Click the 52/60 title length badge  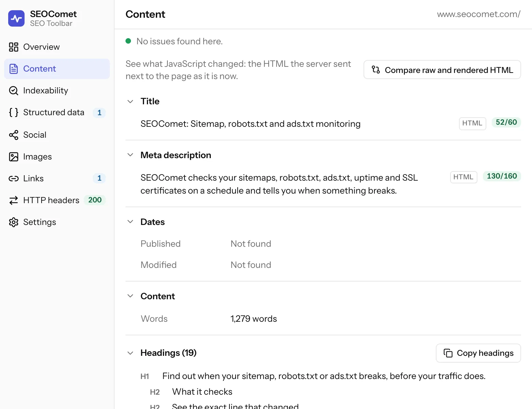pyautogui.click(x=506, y=122)
